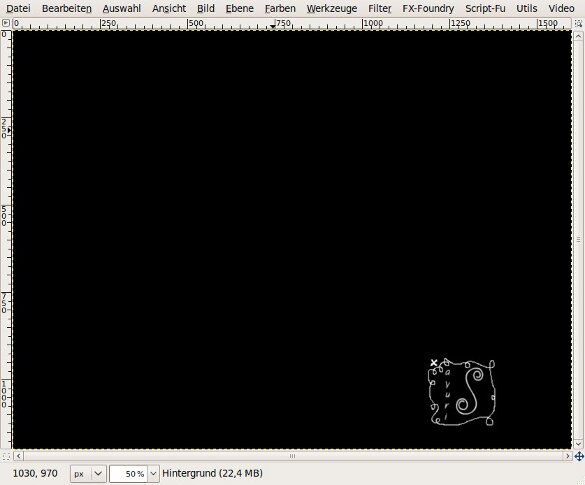Click the horizontal scrollbar thumb
585x485 pixels.
click(293, 456)
